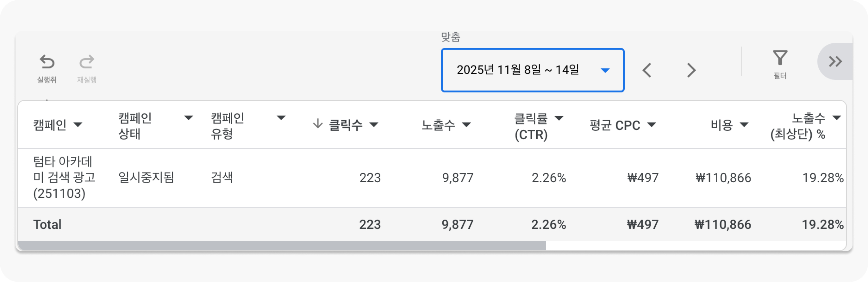The width and height of the screenshot is (868, 282).
Task: Open campaign 텀타 아카데미 검색 광고 (251103)
Action: (x=65, y=178)
